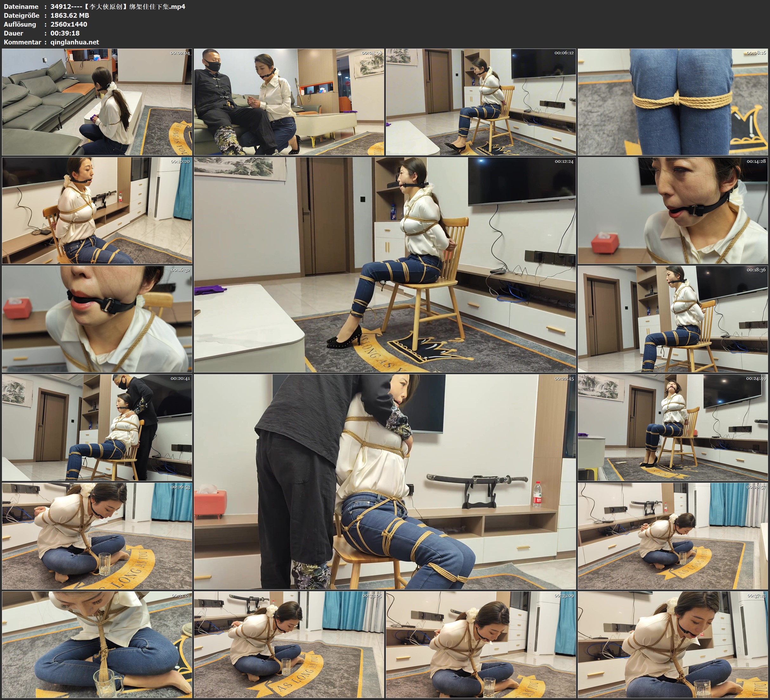Open the frame labeled 00:31:01
770x700 pixels.
click(x=97, y=644)
